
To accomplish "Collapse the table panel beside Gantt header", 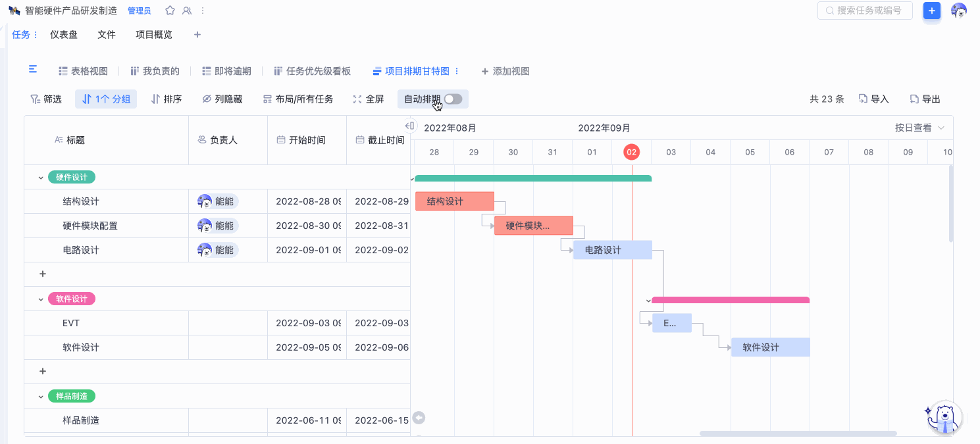I will [x=409, y=126].
